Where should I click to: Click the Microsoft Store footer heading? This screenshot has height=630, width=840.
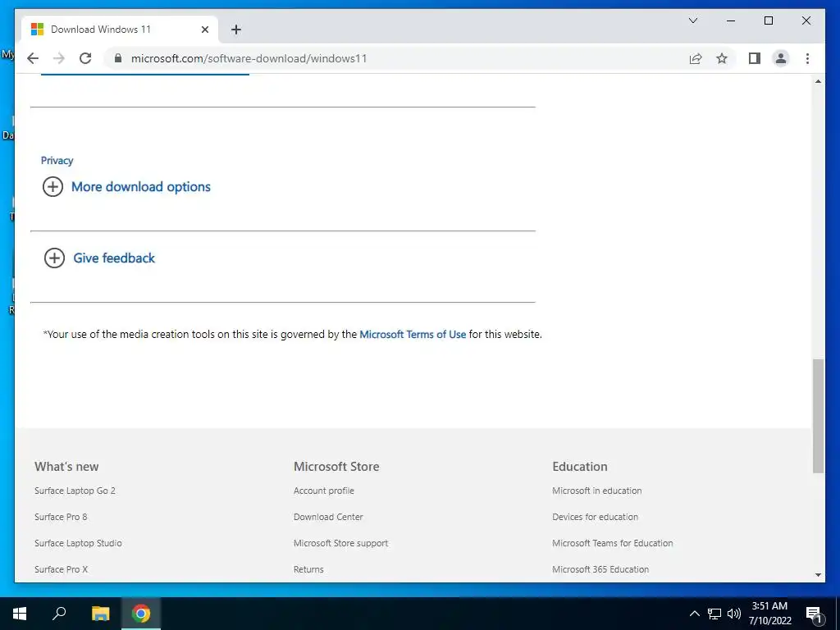tap(336, 467)
